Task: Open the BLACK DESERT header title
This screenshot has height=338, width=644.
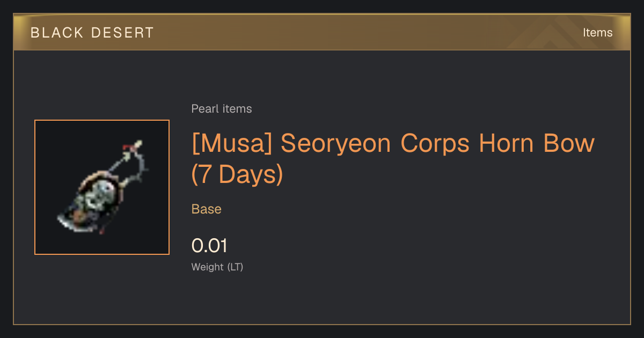Action: [x=92, y=33]
